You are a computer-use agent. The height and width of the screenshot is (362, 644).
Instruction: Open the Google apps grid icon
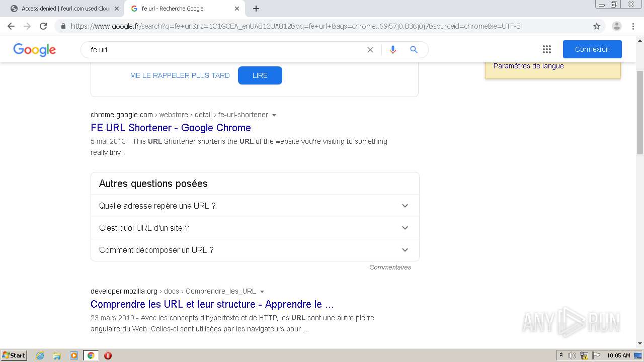(x=547, y=49)
